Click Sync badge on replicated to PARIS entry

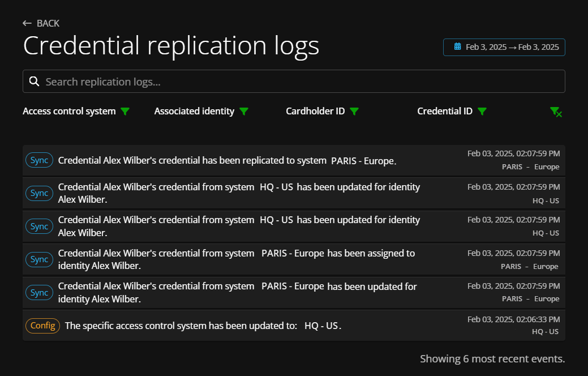pyautogui.click(x=39, y=160)
